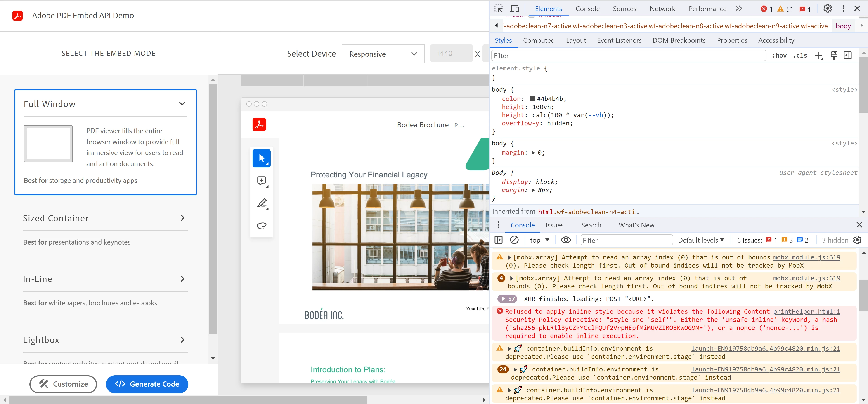Open DevTools settings gear icon
868x404 pixels.
(x=828, y=9)
